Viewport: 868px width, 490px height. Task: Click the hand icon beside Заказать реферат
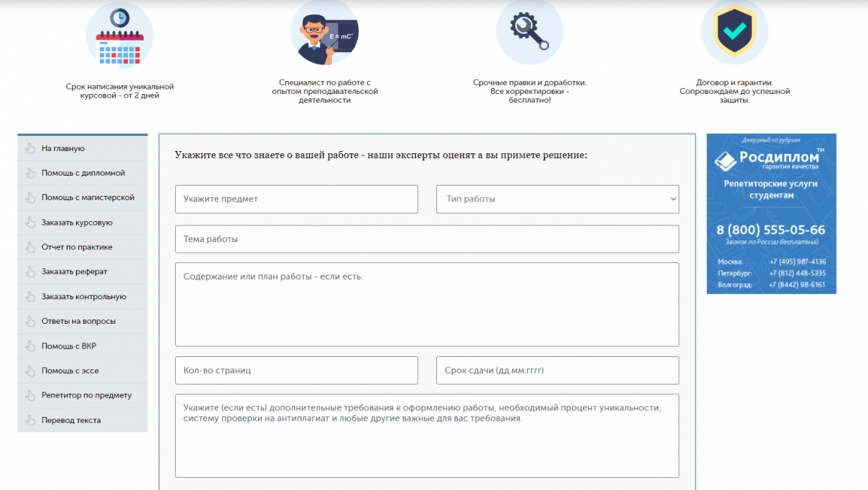click(x=30, y=272)
